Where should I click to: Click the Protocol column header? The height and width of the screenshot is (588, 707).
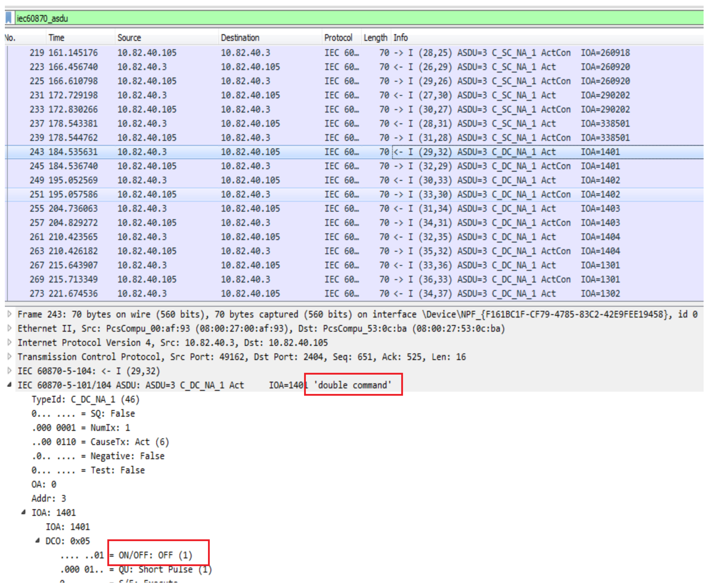point(338,38)
